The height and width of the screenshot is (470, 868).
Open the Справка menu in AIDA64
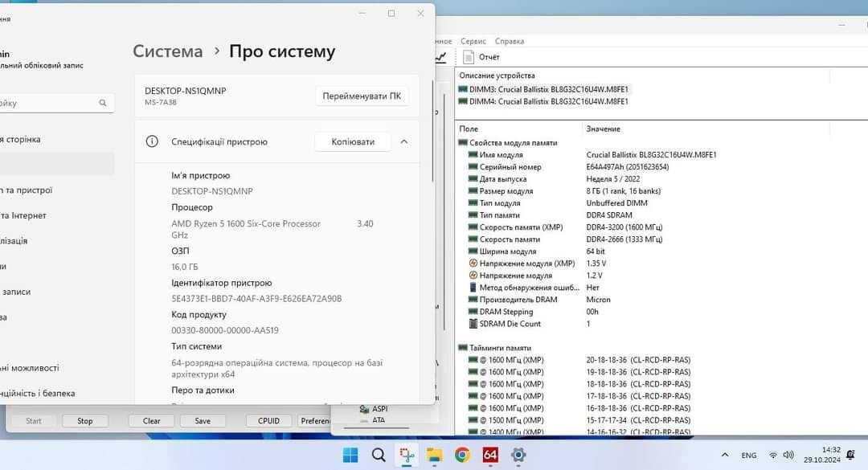pos(510,41)
